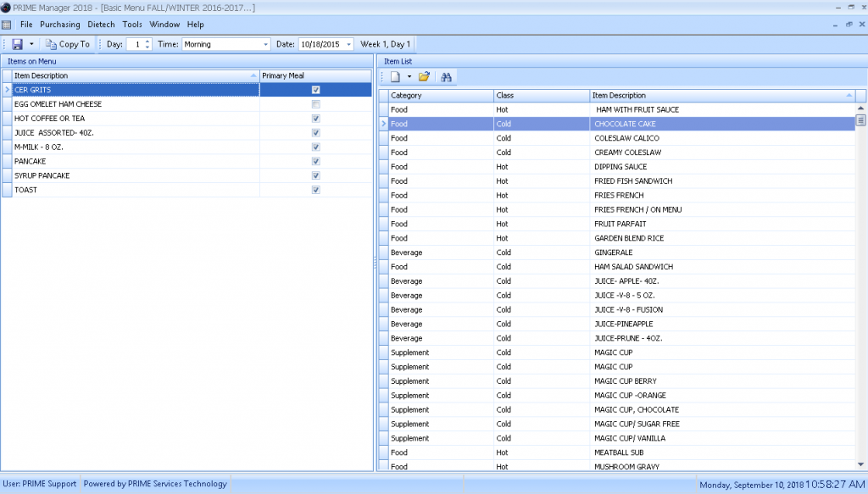Click the PRIME Manager application logo icon
The image size is (868, 494).
7,7
